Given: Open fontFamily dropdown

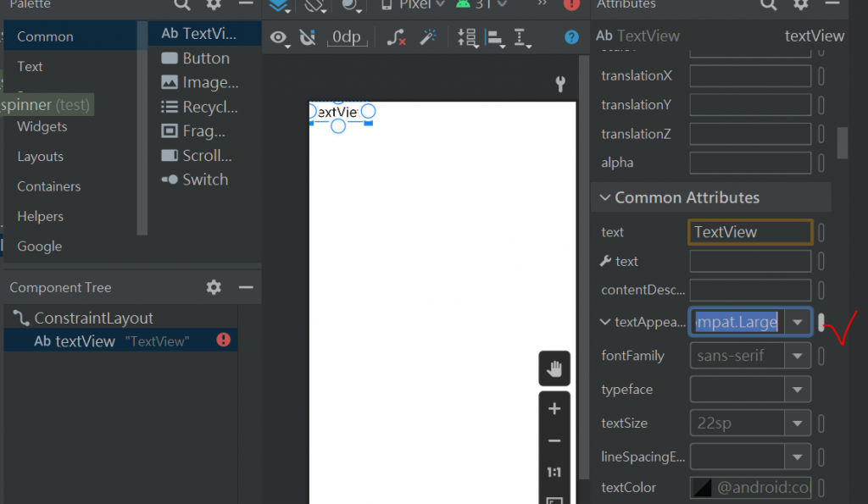Looking at the screenshot, I should coord(797,356).
